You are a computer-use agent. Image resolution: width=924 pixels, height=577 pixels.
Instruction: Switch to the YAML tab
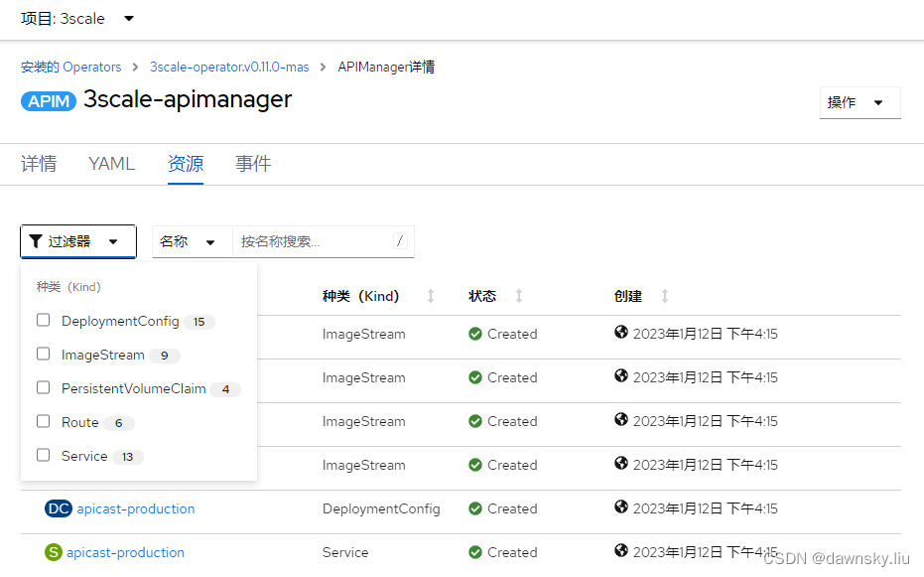pos(111,163)
